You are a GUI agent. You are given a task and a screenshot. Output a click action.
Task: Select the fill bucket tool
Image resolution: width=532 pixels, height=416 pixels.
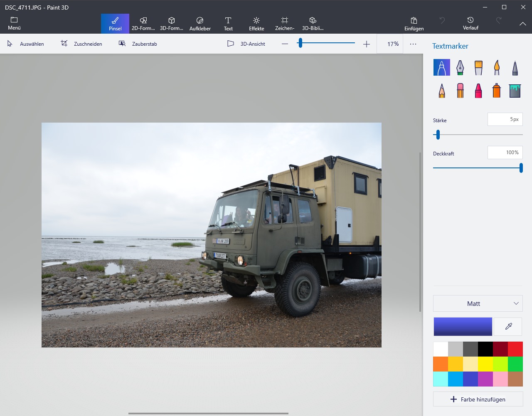pyautogui.click(x=515, y=90)
